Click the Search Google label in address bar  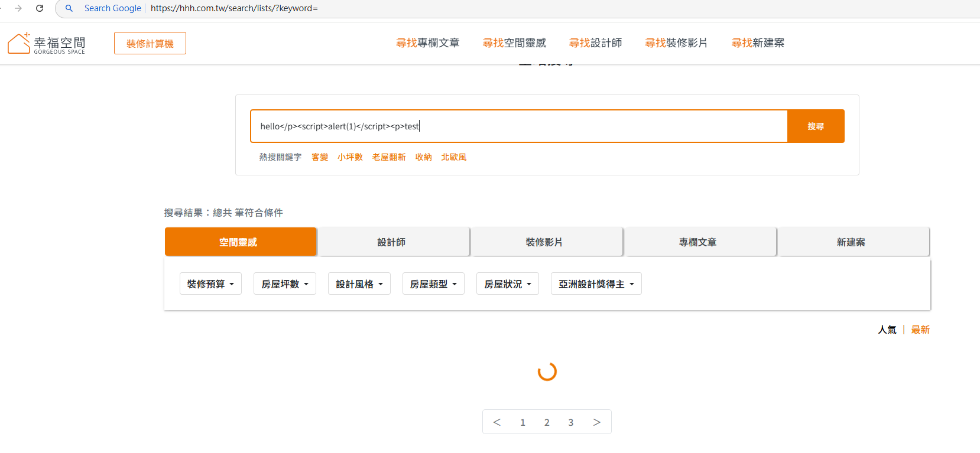click(112, 8)
